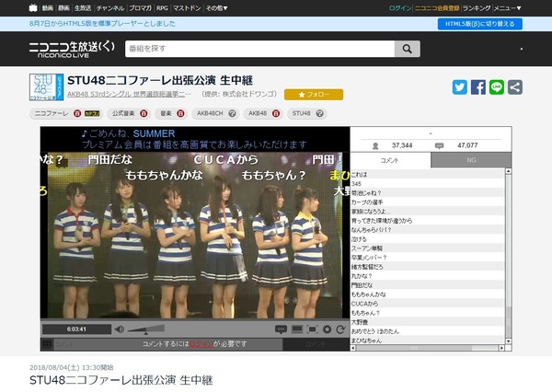552x392 pixels.
Task: Switch to the NG tab
Action: pyautogui.click(x=471, y=160)
